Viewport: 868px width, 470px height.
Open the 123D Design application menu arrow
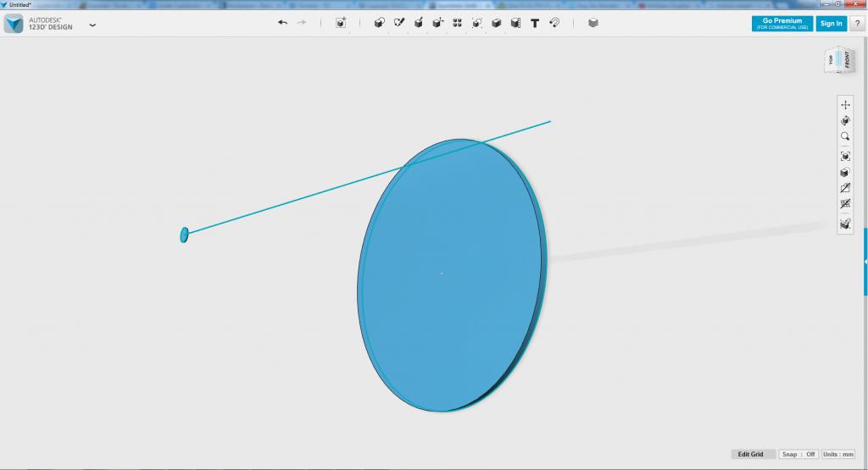92,25
